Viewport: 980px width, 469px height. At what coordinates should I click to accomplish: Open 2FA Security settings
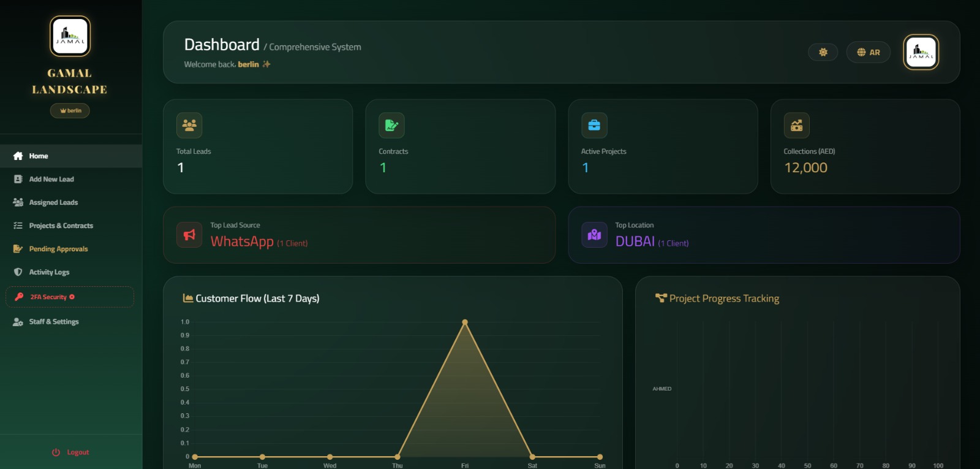(x=70, y=297)
